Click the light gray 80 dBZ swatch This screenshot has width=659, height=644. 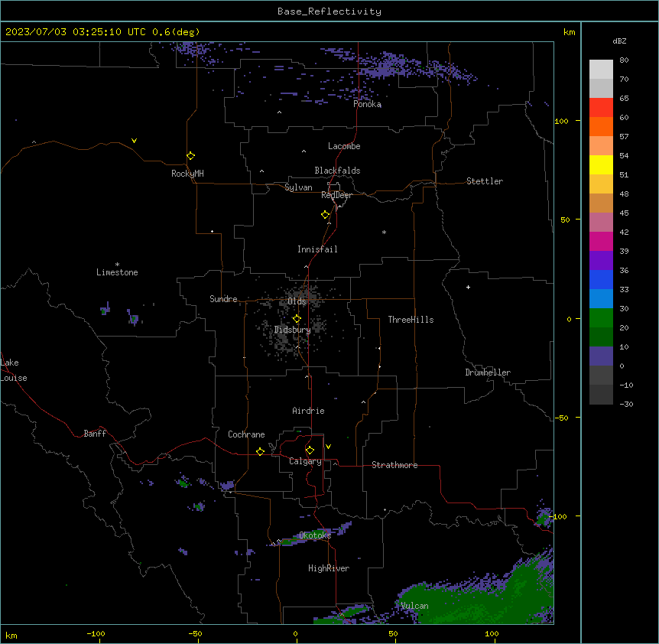pos(601,69)
